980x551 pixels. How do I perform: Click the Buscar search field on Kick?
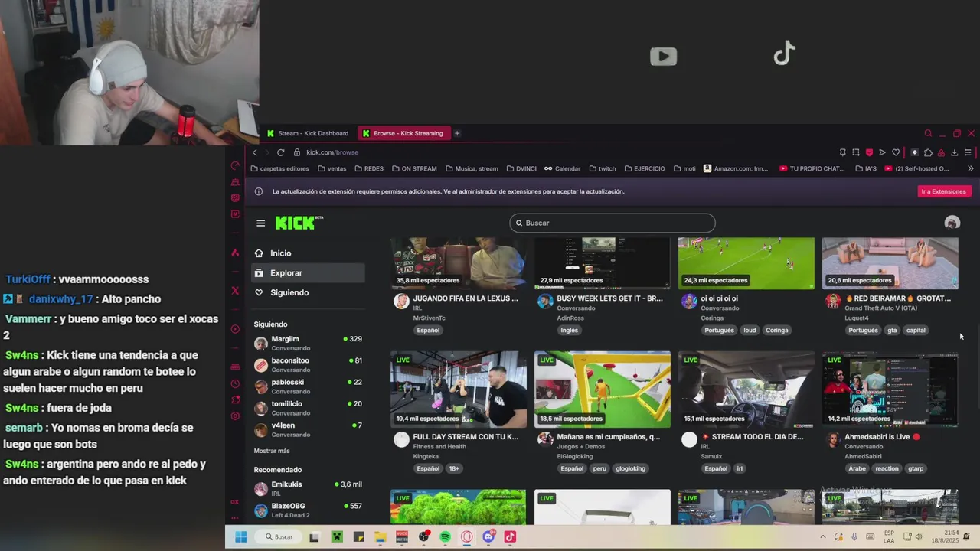[612, 223]
